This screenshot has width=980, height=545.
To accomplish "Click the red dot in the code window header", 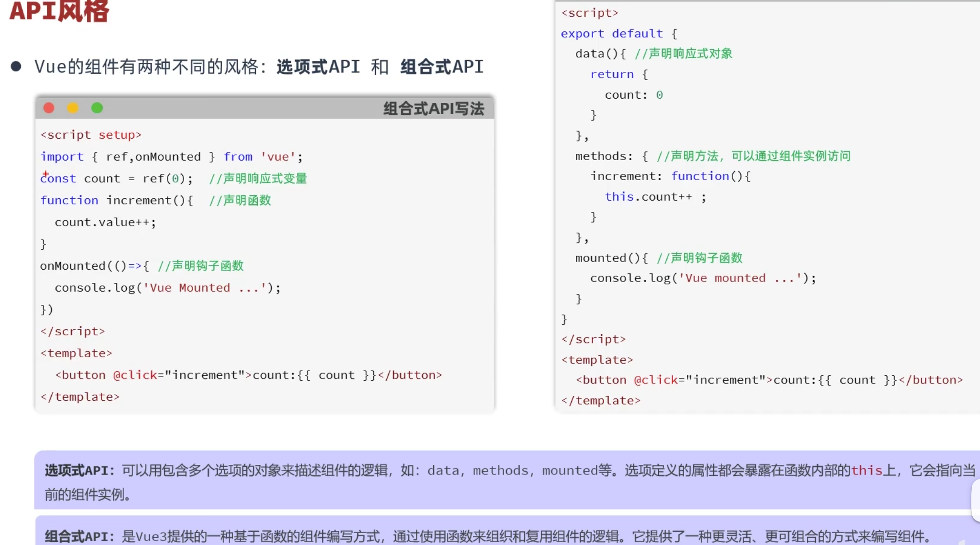I will [49, 108].
